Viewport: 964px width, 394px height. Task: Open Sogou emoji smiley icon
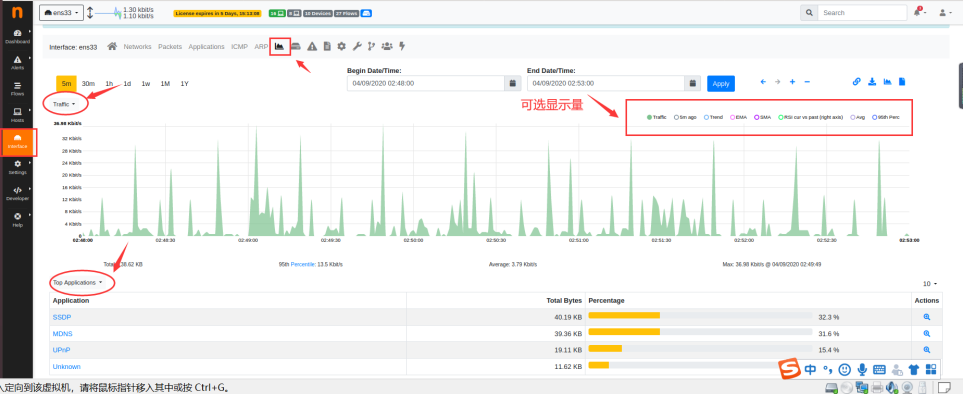click(845, 369)
